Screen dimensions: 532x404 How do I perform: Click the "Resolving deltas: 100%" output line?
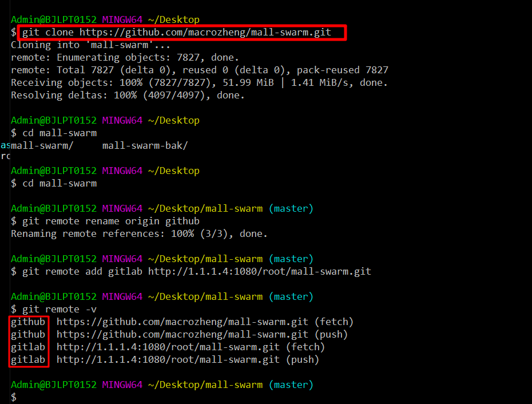point(128,95)
